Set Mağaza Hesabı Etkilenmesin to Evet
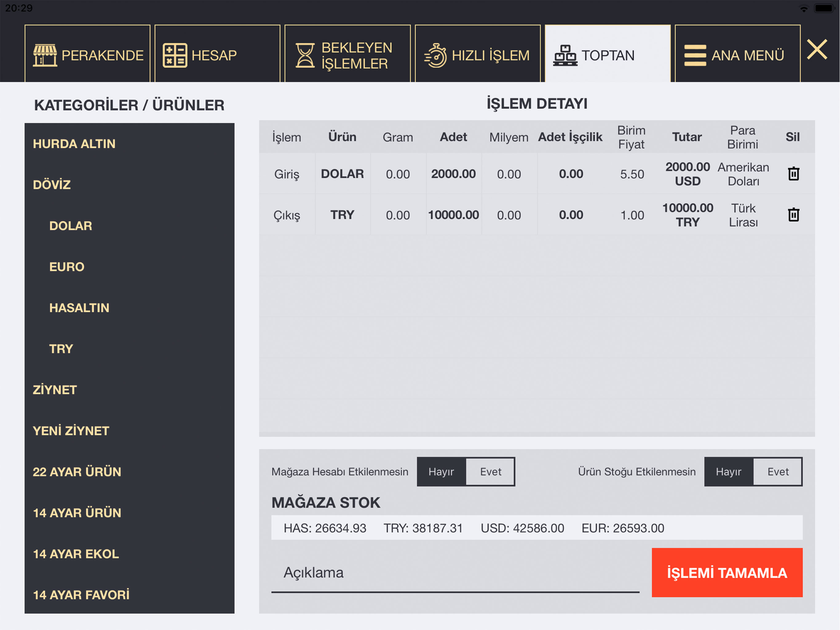 490,472
